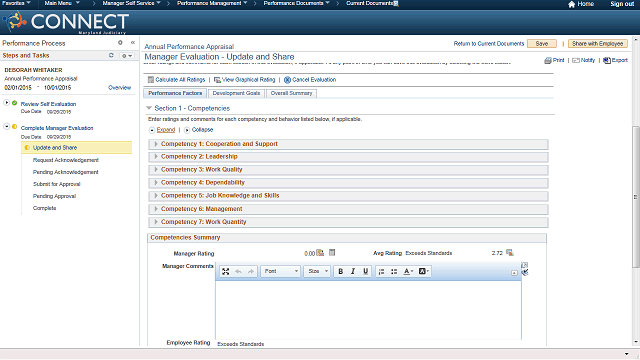Screen dimensions: 640x360
Task: Click the Calculate All Ratings icon
Action: [151, 80]
